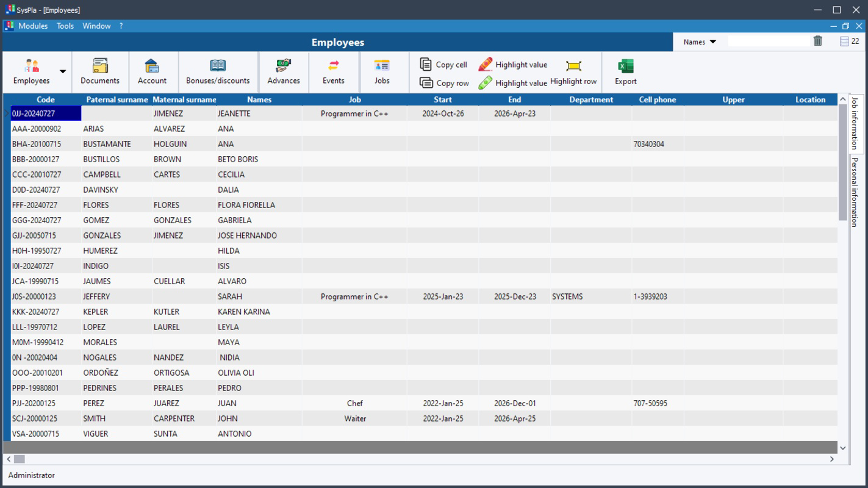Image resolution: width=868 pixels, height=488 pixels.
Task: Click the Names column header
Action: pyautogui.click(x=259, y=99)
